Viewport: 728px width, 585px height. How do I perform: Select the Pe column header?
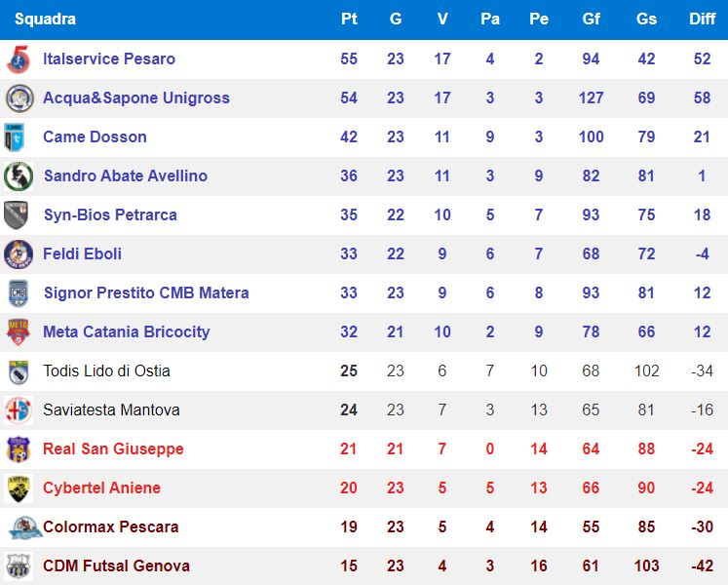[539, 19]
